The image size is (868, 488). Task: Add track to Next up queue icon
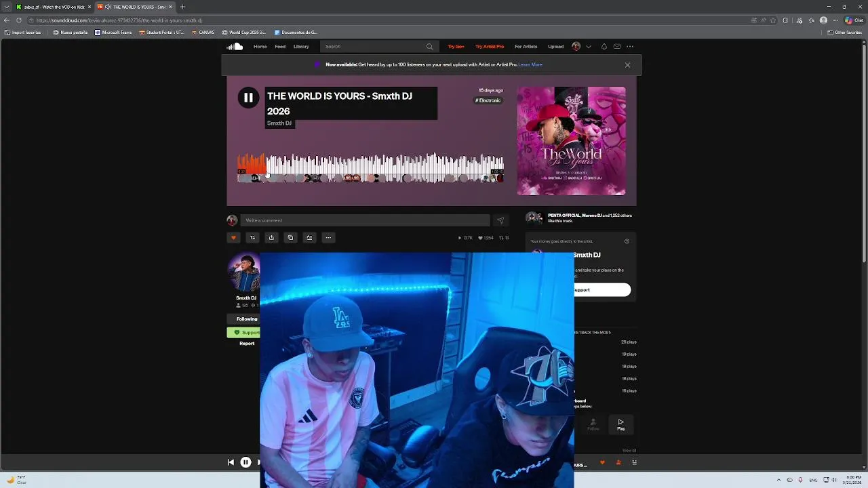click(x=309, y=238)
